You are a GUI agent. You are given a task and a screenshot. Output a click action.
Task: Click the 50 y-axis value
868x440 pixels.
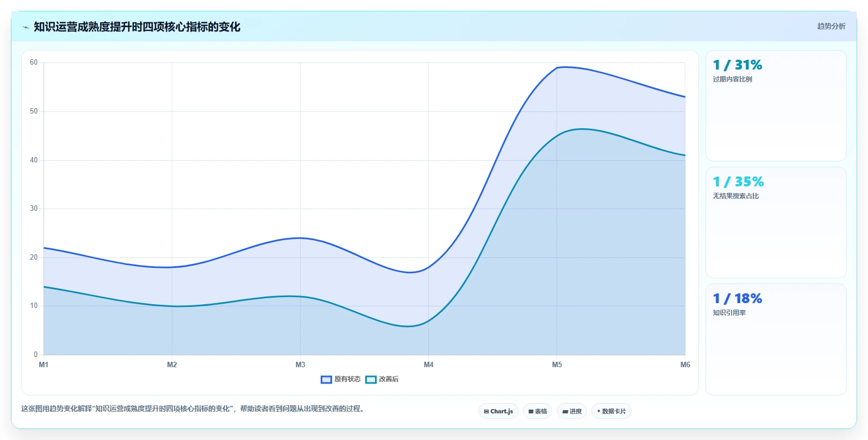34,111
